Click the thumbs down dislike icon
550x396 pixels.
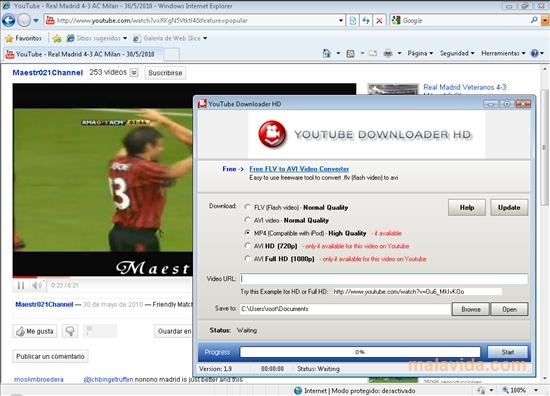click(x=70, y=331)
